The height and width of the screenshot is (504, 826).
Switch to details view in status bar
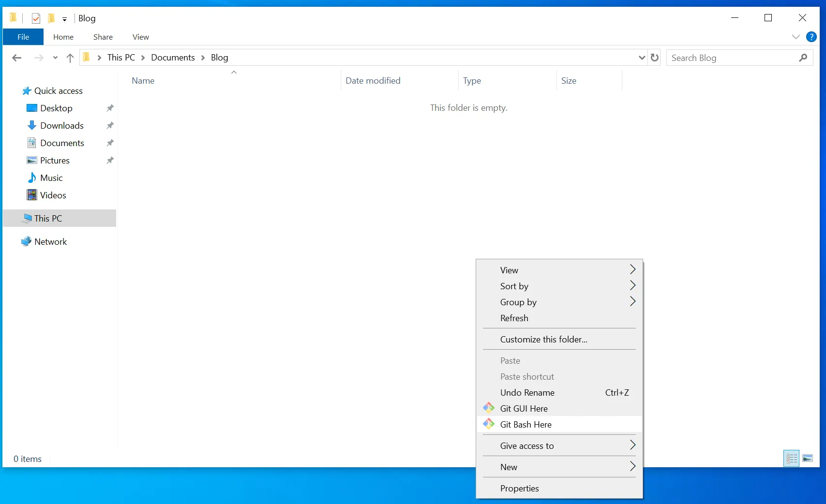792,458
